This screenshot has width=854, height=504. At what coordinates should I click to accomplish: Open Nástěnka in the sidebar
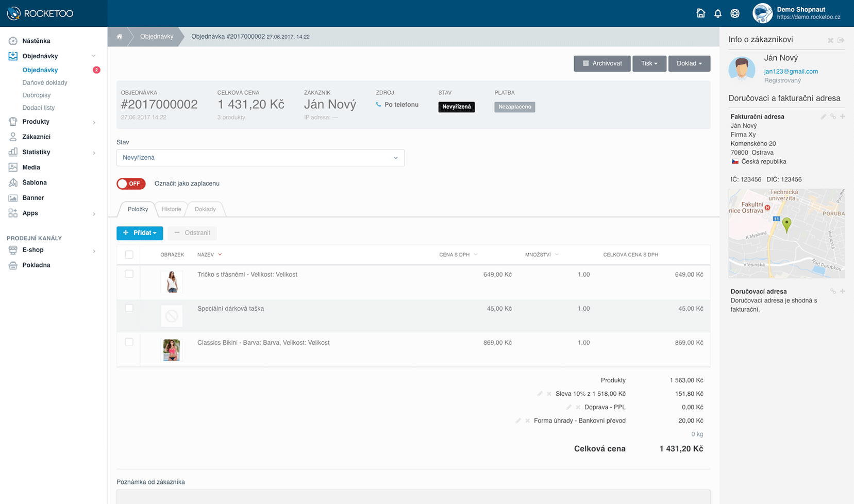[x=36, y=41]
